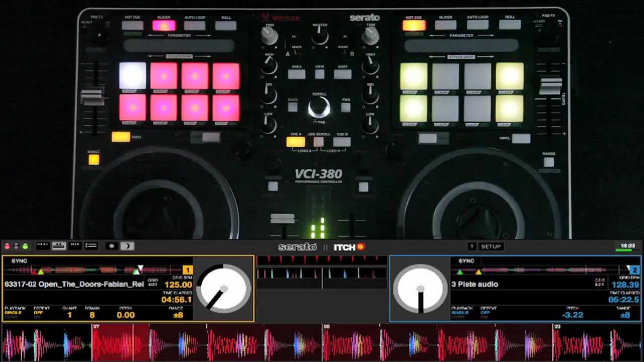Select the second (highlighted) view mode icon
644x362 pixels.
pyautogui.click(x=59, y=246)
